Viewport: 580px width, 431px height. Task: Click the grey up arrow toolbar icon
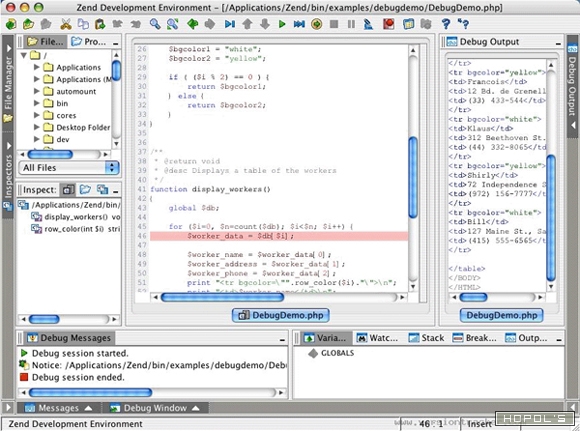(247, 24)
